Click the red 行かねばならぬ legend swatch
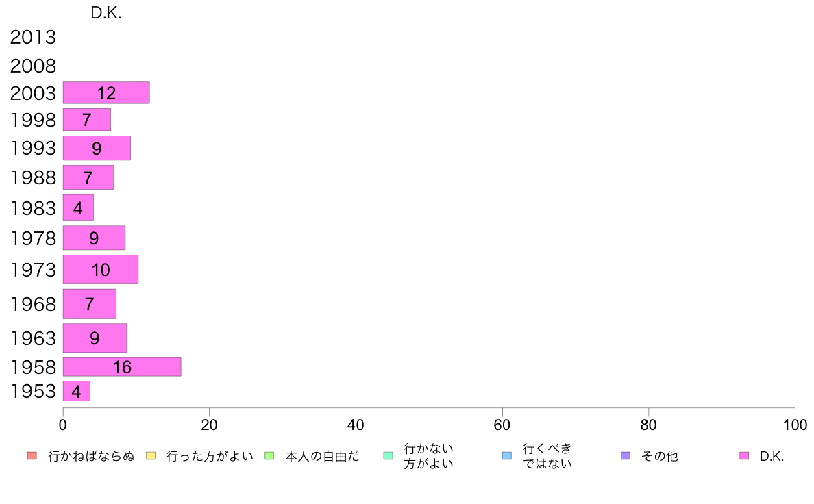 [x=32, y=456]
